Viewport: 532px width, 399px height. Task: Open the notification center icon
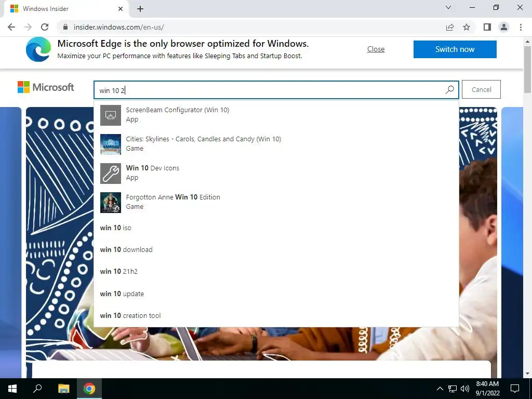coord(515,389)
